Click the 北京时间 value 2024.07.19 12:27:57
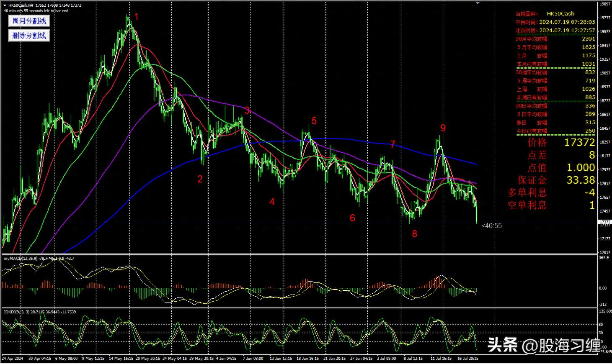The width and height of the screenshot is (612, 364). click(567, 30)
